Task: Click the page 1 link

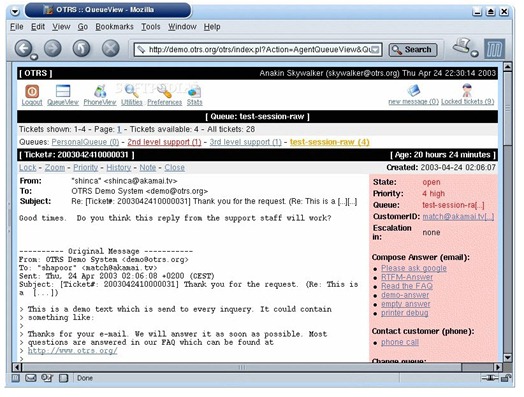Action: pos(119,129)
